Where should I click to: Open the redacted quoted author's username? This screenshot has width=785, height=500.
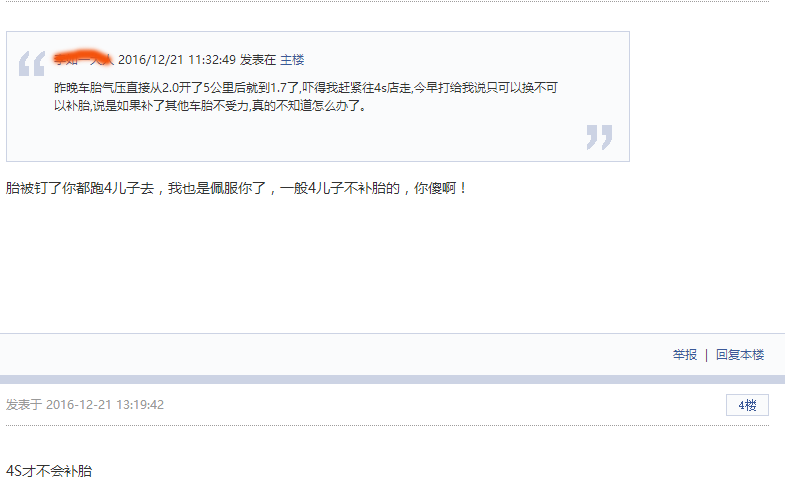pyautogui.click(x=84, y=59)
